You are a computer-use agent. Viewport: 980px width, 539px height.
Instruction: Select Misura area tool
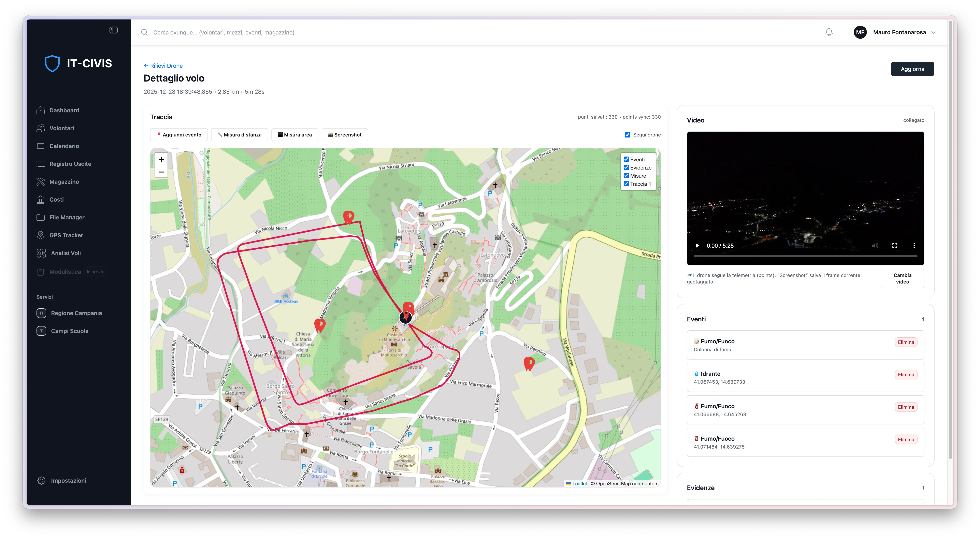pyautogui.click(x=294, y=135)
